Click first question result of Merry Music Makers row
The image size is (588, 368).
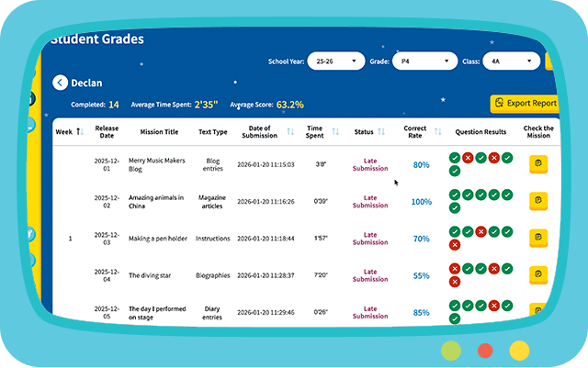(x=455, y=158)
